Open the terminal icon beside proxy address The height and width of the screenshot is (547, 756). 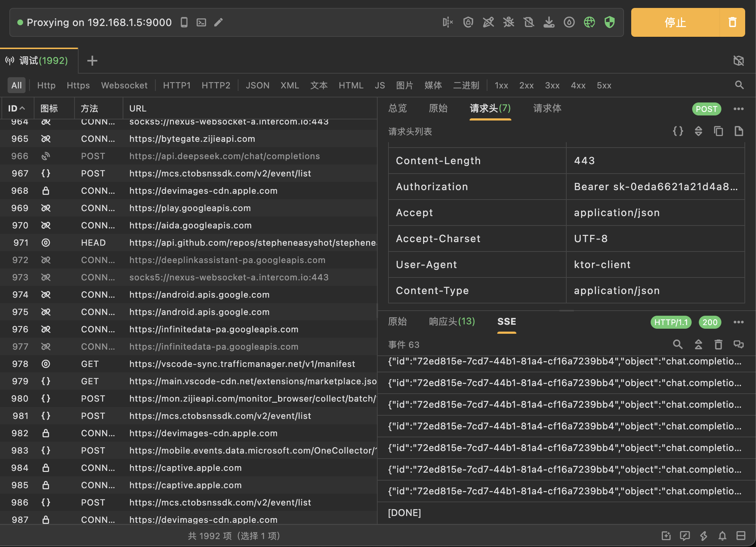click(201, 22)
